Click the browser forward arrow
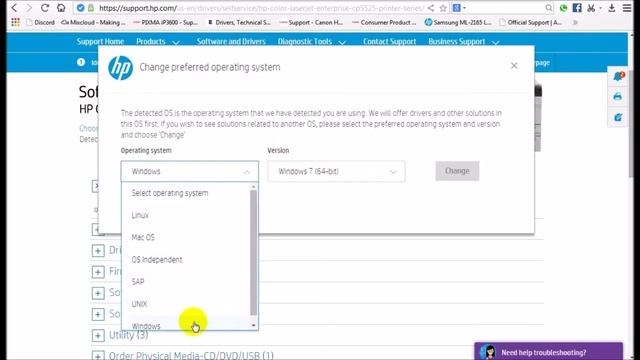 click(29, 8)
